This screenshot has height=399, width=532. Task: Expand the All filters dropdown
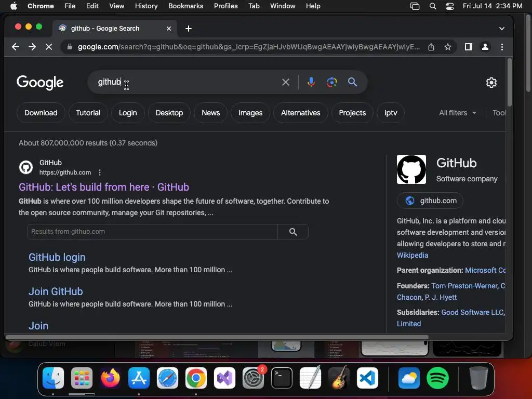[457, 113]
